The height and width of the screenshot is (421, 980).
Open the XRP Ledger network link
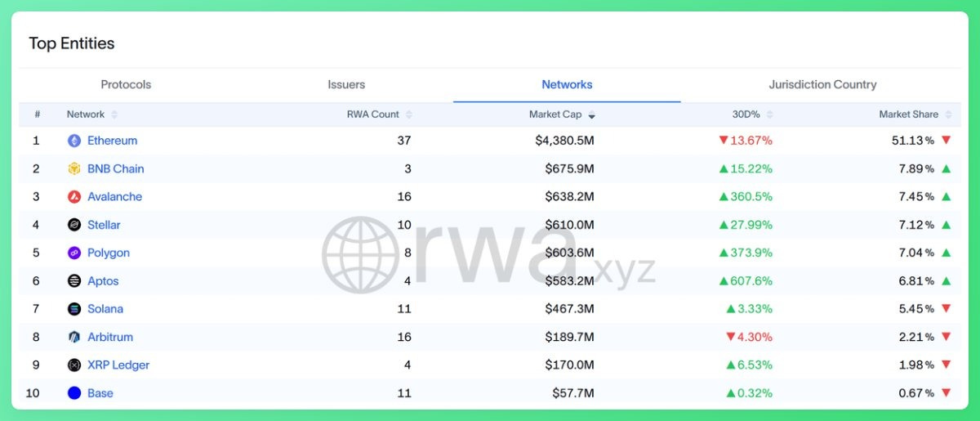pos(118,365)
